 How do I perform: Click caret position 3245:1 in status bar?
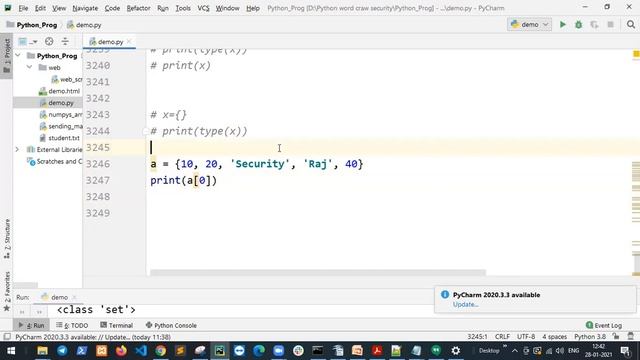[477, 337]
